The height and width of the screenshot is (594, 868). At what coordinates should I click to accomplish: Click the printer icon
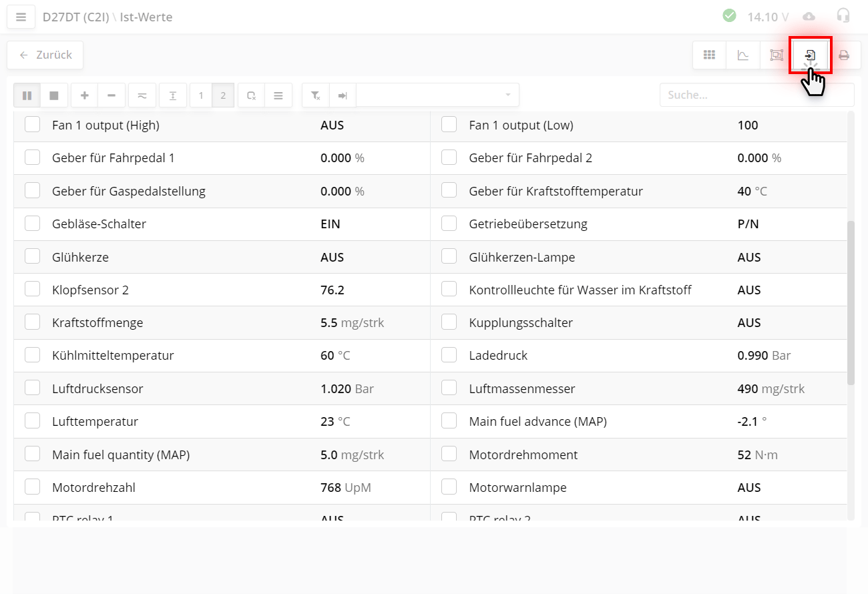(844, 55)
